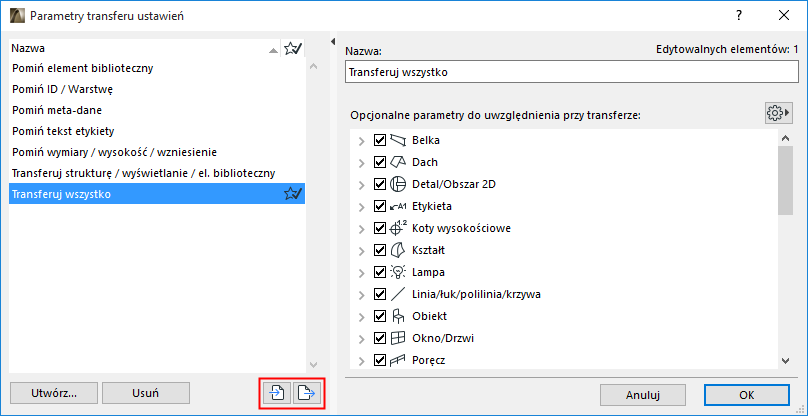Click the Belka beam element icon

coord(400,140)
